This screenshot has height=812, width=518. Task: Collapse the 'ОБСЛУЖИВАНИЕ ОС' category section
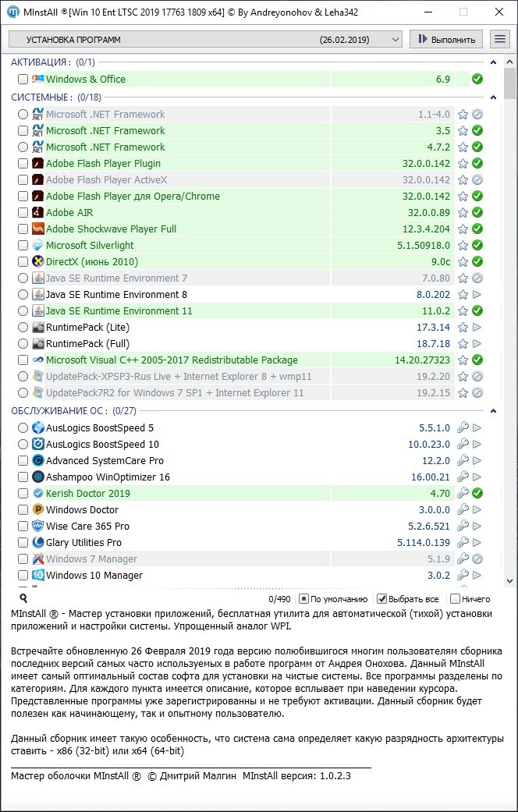click(493, 411)
